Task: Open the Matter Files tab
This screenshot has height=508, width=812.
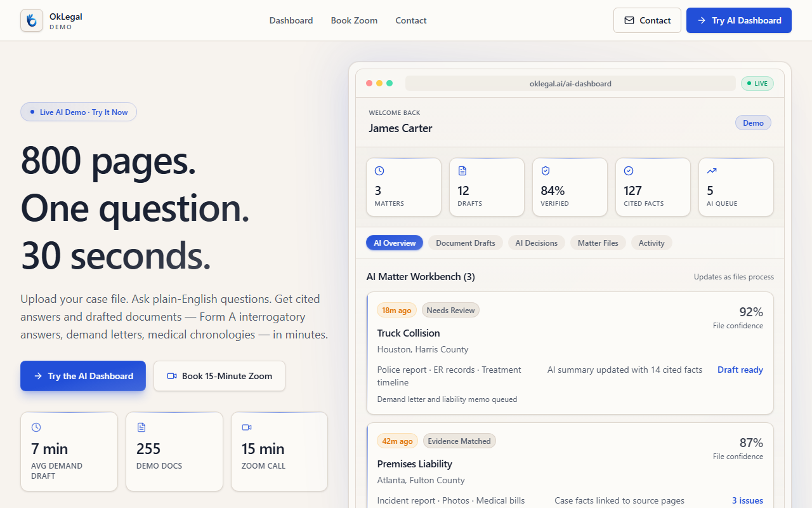Action: [598, 243]
